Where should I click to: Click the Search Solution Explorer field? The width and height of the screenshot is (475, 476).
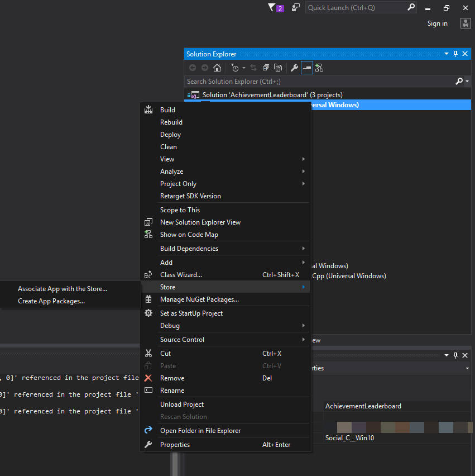320,82
